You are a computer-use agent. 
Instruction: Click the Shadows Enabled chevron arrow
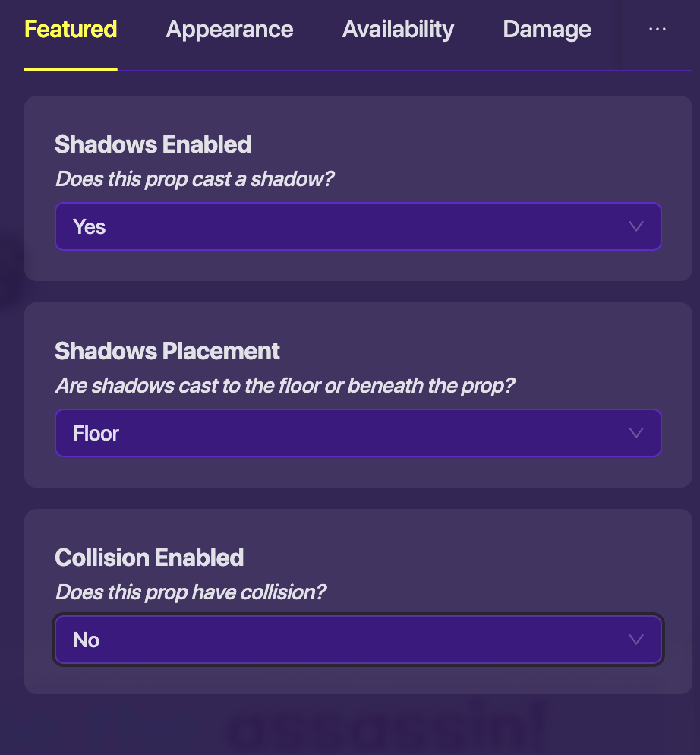point(636,226)
